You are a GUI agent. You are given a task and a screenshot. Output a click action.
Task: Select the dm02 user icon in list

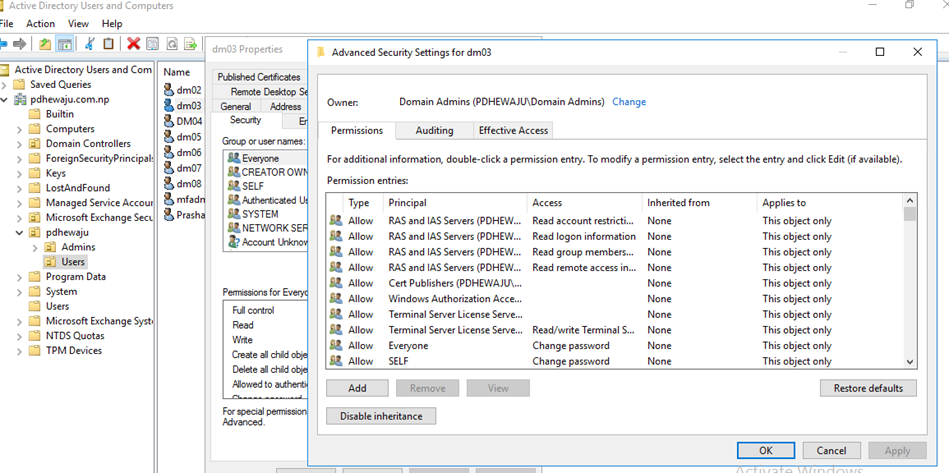(x=169, y=90)
